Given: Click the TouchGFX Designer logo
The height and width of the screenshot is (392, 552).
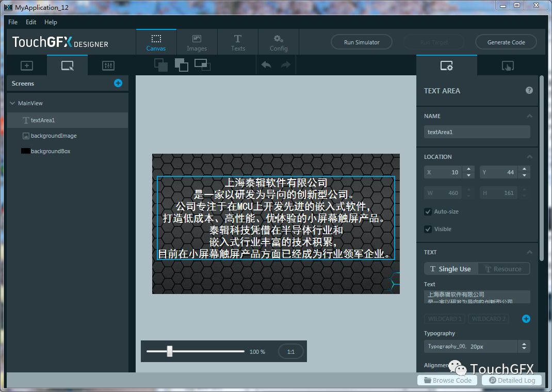Looking at the screenshot, I should click(x=60, y=42).
